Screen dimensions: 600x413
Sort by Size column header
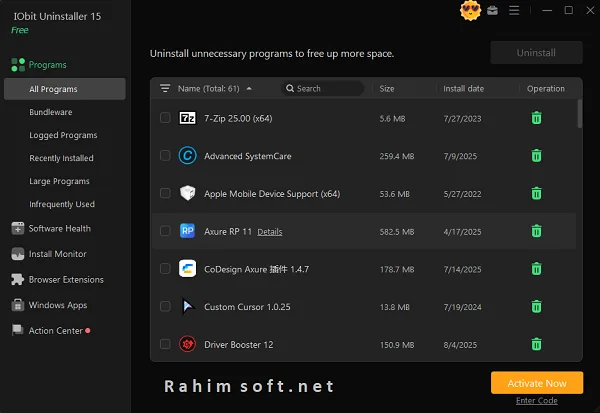pyautogui.click(x=387, y=88)
